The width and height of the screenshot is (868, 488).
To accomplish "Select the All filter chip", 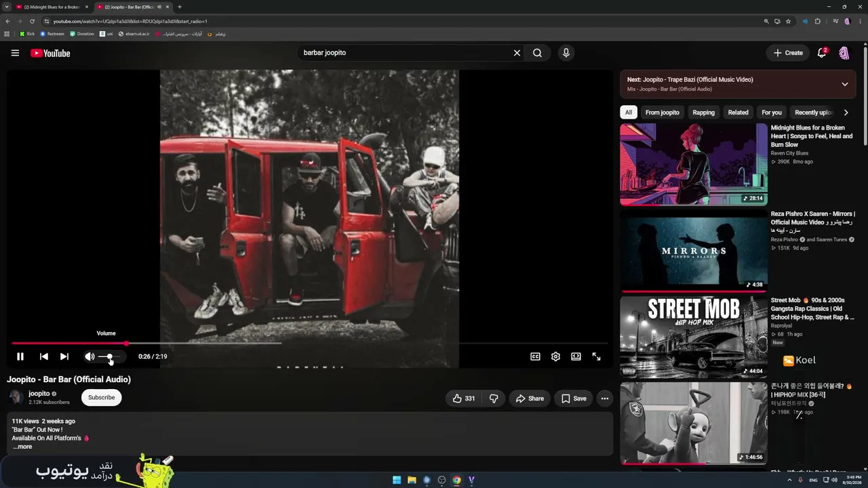I will coord(629,113).
